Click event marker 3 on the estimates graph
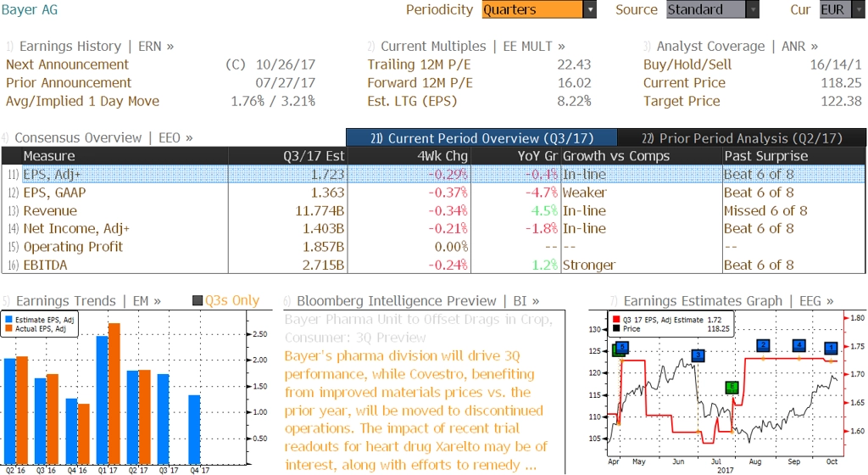 [x=698, y=355]
